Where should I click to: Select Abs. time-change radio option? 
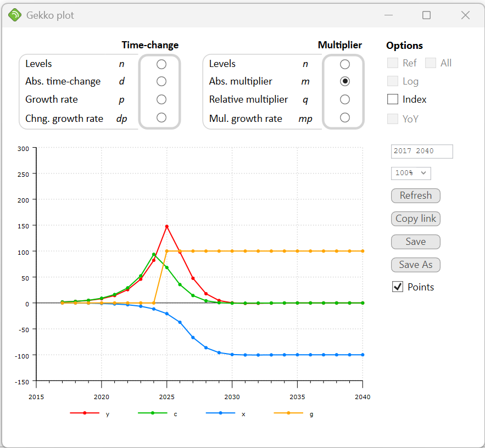pos(161,81)
